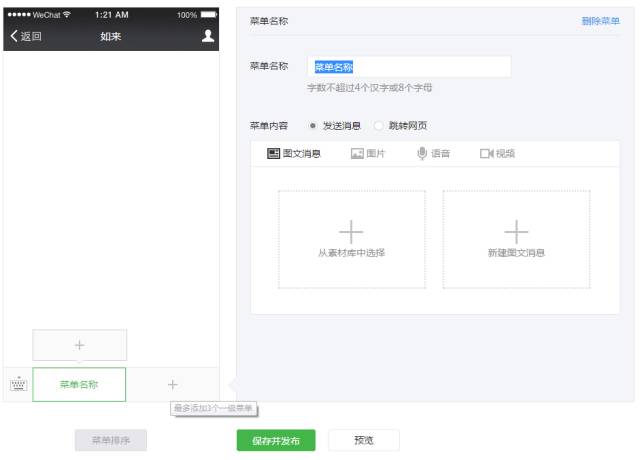
Task: Click the WeChat carrier text in the status bar
Action: 46,15
